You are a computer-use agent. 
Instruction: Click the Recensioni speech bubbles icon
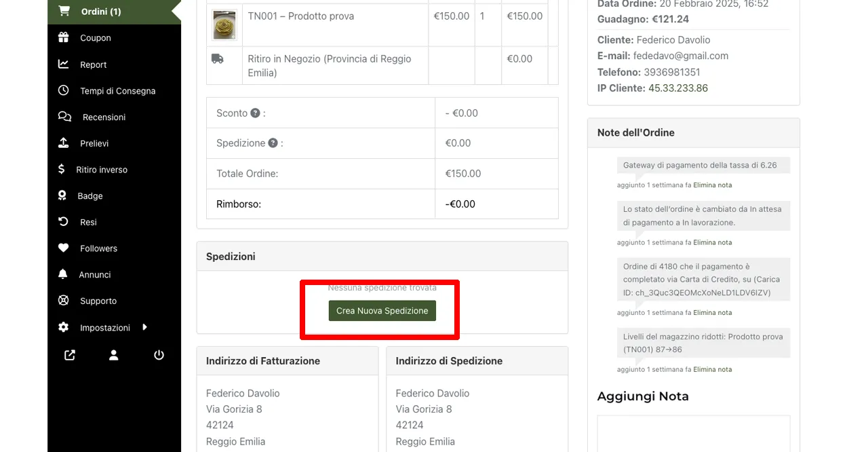click(64, 117)
